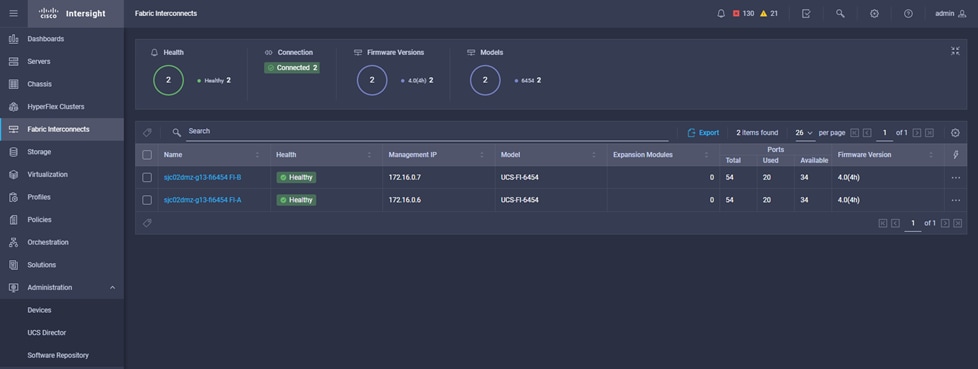Open Policies in the sidebar
978x369 pixels.
(x=62, y=219)
